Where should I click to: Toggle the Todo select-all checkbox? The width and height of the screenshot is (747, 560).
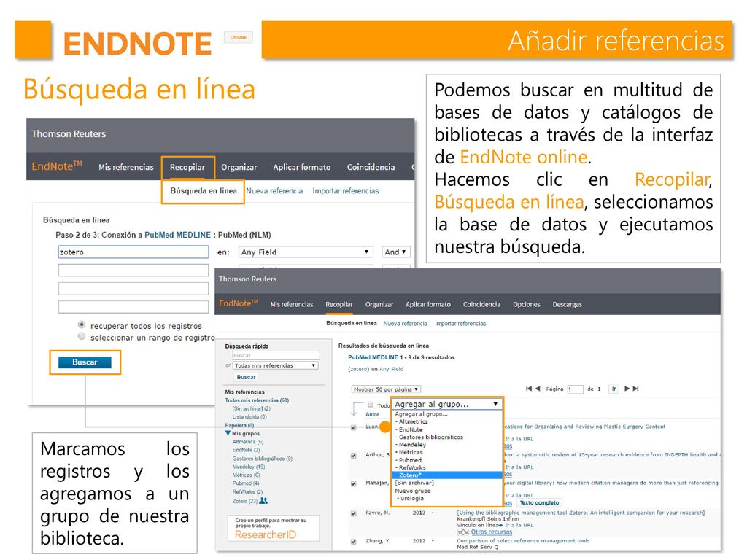point(371,405)
